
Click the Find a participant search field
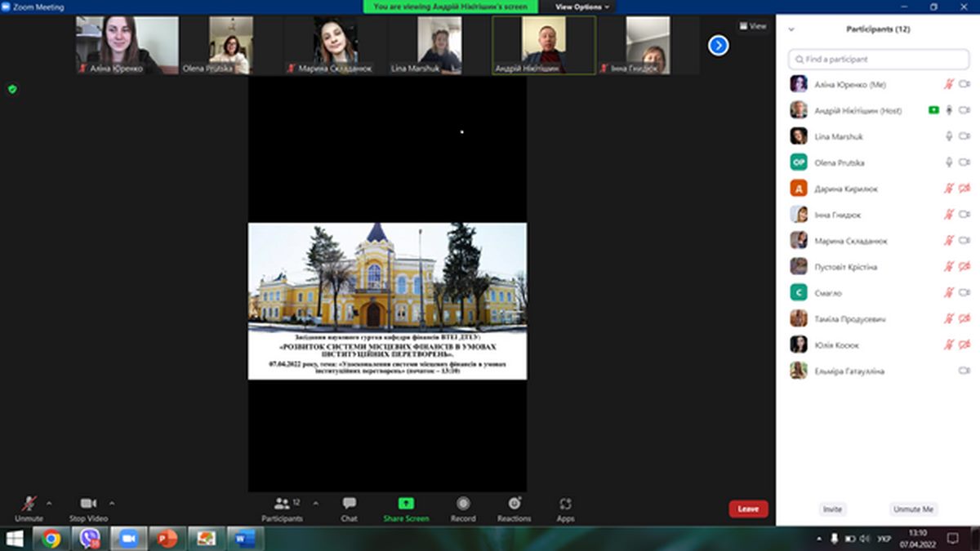click(x=878, y=60)
